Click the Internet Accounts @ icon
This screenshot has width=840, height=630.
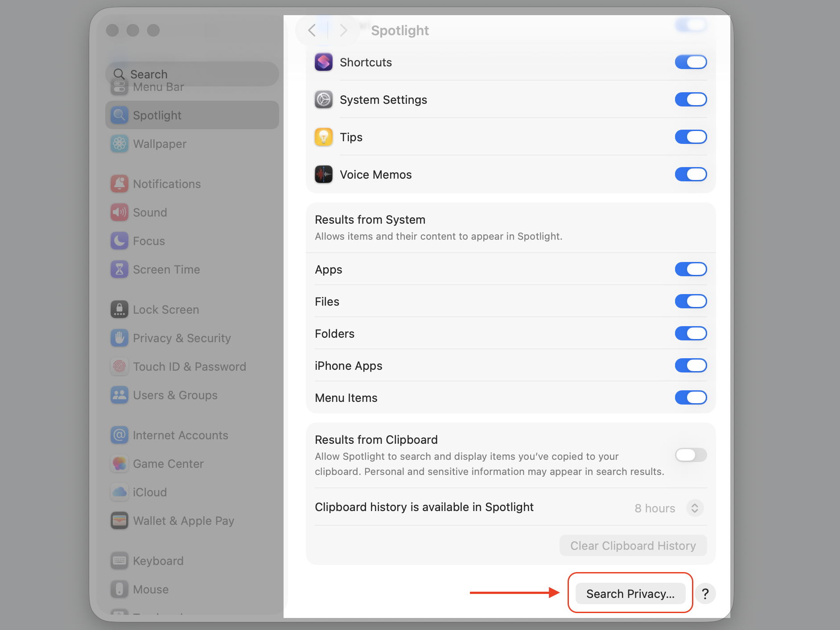coord(119,435)
